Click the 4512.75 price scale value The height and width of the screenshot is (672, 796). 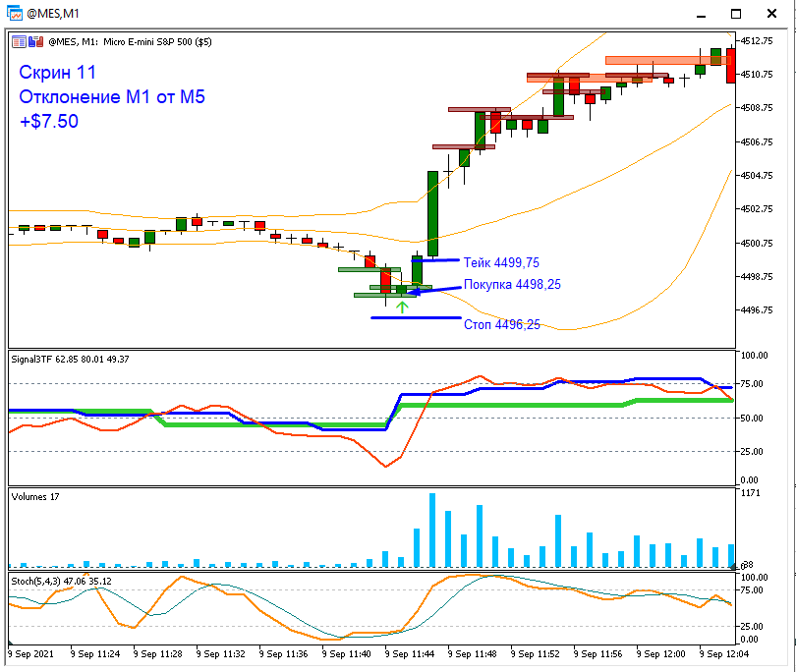pos(757,41)
